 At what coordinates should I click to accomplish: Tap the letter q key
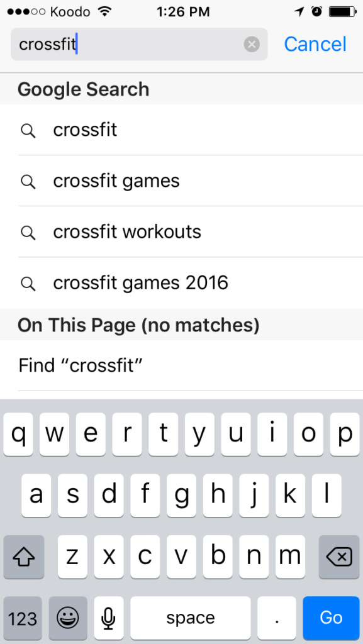coord(18,434)
